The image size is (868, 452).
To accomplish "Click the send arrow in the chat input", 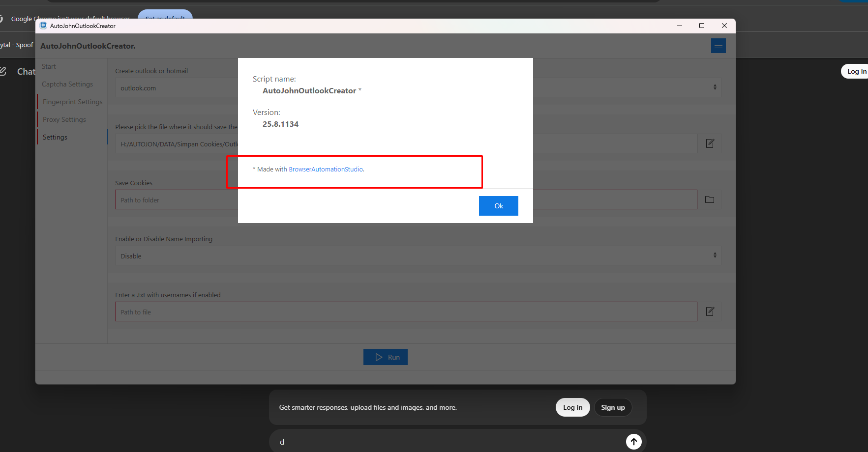I will click(x=633, y=441).
